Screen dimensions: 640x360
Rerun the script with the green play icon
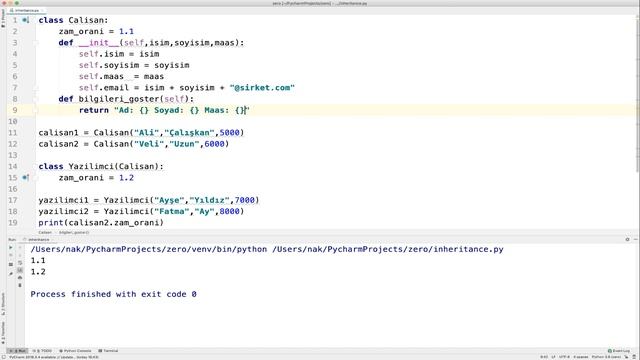11,247
